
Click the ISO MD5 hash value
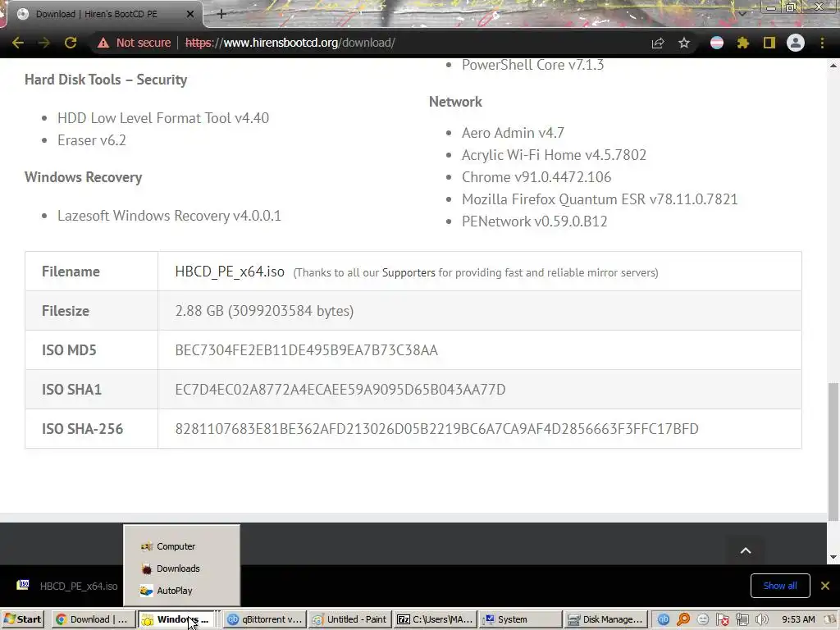[x=307, y=350]
